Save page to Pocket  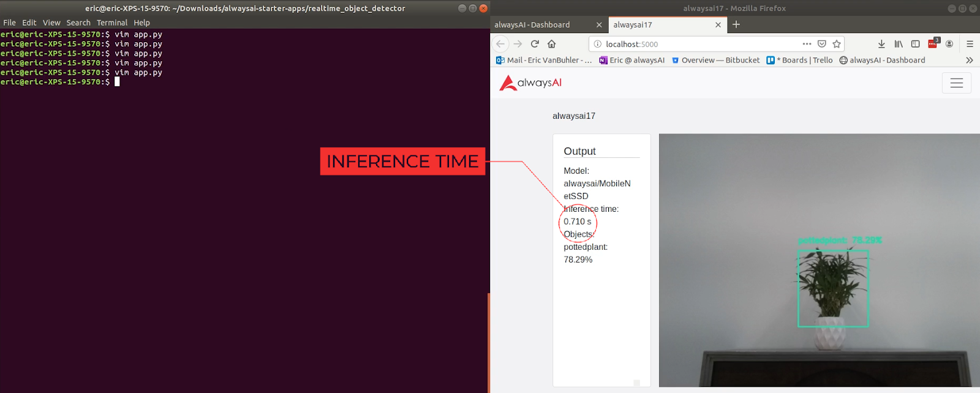[x=822, y=44]
